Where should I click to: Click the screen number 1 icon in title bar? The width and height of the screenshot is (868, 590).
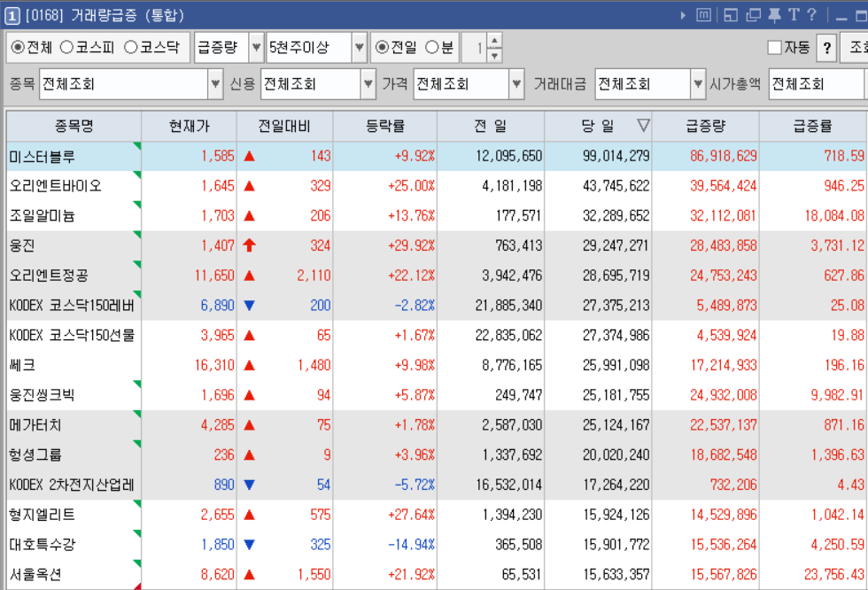click(12, 15)
